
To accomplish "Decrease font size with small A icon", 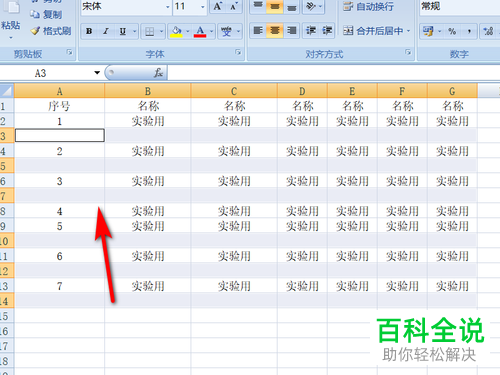I will (x=234, y=6).
